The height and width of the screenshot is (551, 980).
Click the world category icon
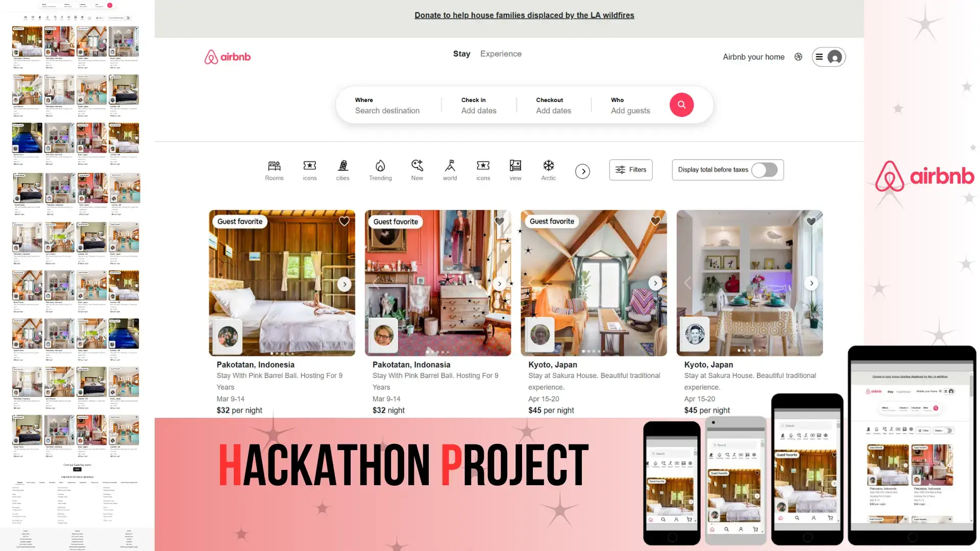pyautogui.click(x=450, y=169)
